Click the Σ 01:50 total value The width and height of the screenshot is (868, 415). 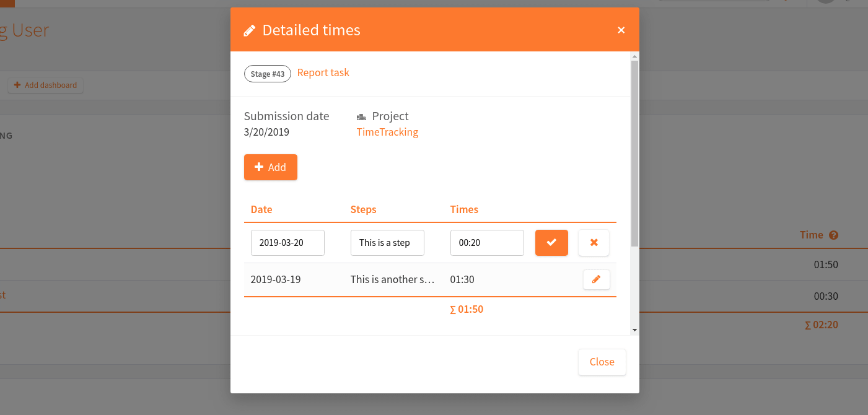pos(467,308)
